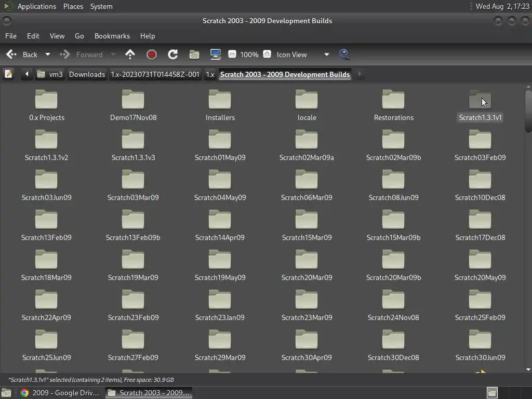The height and width of the screenshot is (399, 532).
Task: Reload the current folder
Action: click(172, 54)
